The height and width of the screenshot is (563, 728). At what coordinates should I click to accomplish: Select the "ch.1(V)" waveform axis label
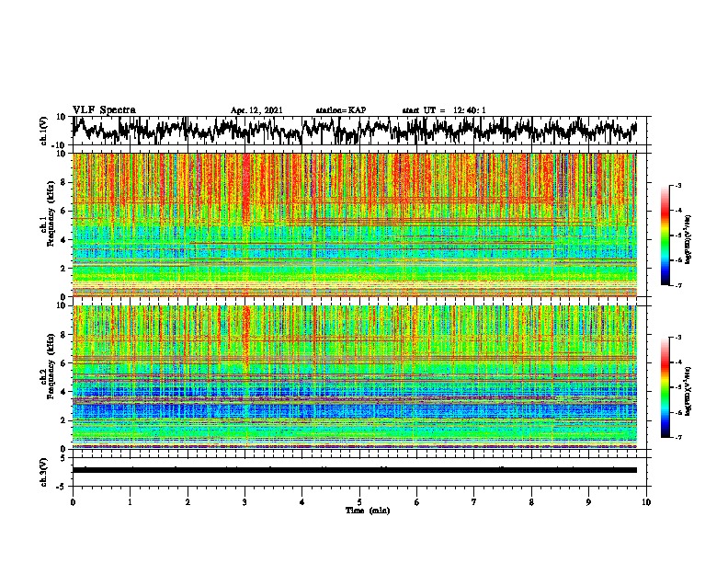click(x=44, y=131)
